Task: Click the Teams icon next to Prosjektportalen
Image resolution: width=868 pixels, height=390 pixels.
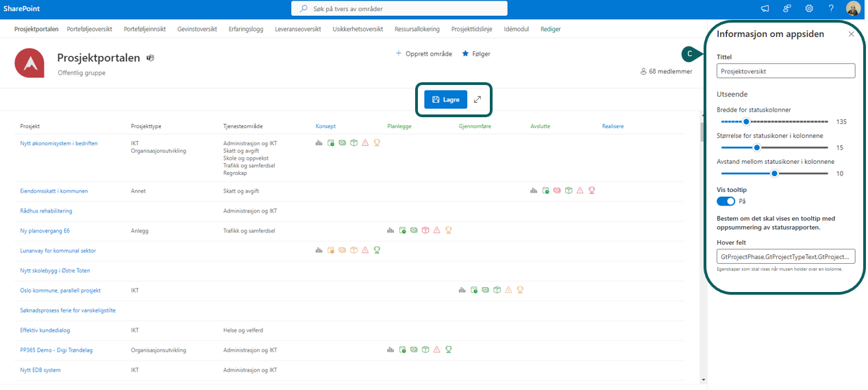Action: pos(150,58)
